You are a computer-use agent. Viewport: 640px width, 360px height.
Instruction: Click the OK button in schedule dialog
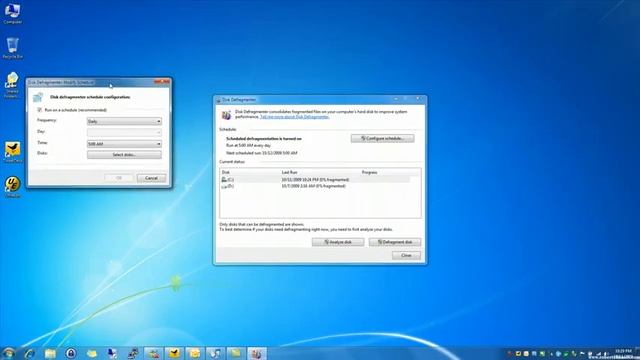tap(119, 178)
